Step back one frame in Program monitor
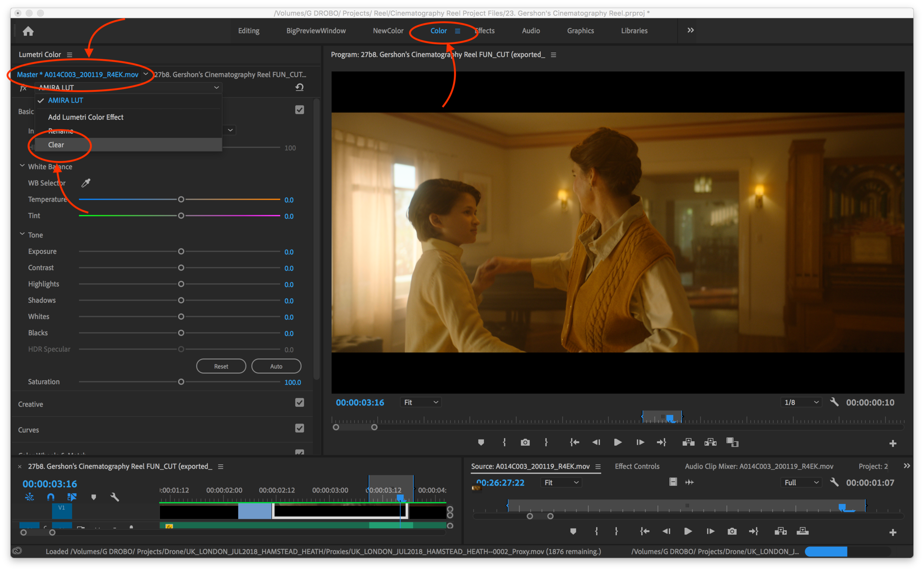The height and width of the screenshot is (571, 924). coord(596,442)
